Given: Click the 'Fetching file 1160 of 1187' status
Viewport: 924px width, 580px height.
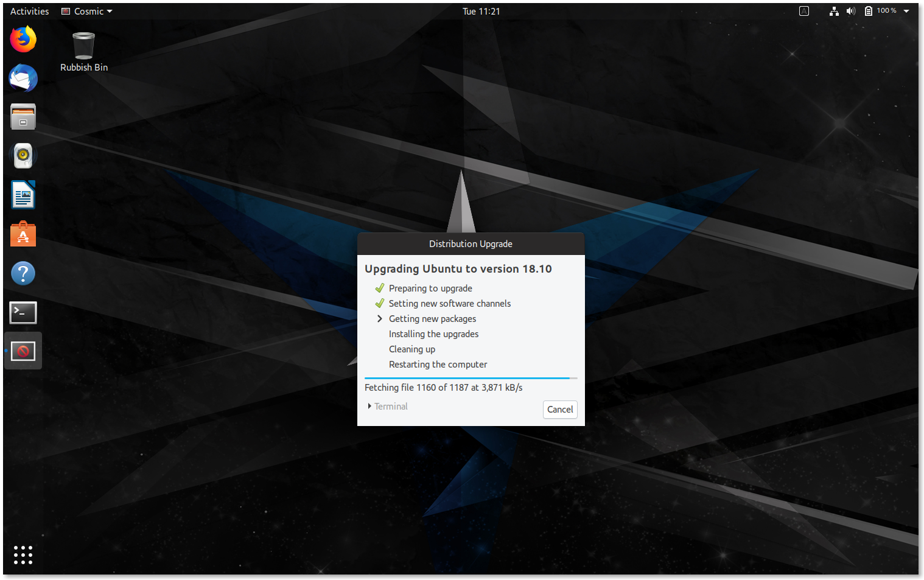Looking at the screenshot, I should click(x=443, y=387).
